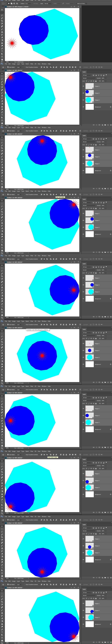Click type layer filter T icon in star-top-left panel

(98, 75)
